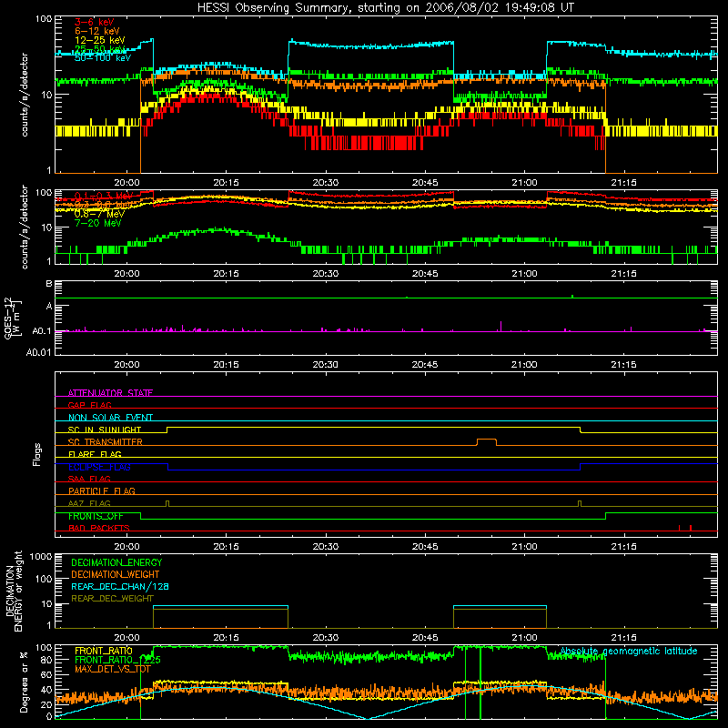Select the BAD_PACKETS flag label

(x=99, y=528)
